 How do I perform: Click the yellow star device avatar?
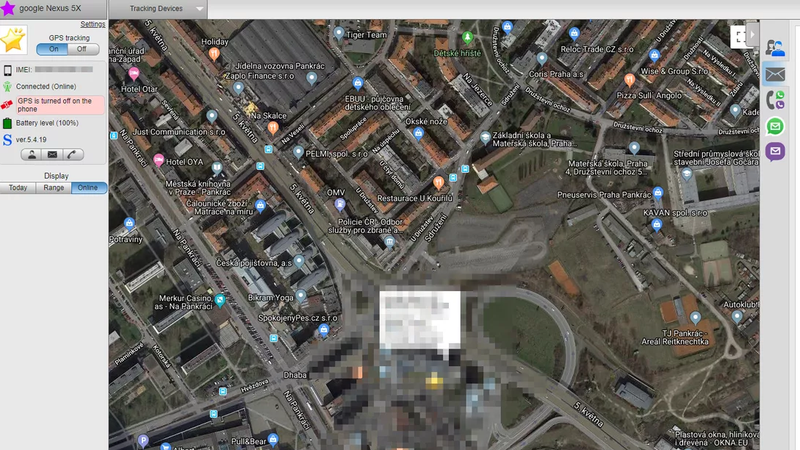[14, 40]
